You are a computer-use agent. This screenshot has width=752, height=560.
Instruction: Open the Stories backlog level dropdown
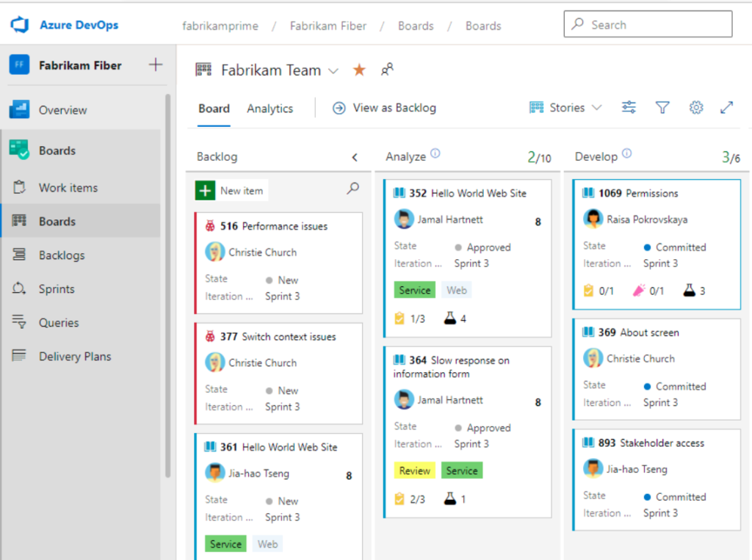tap(565, 108)
